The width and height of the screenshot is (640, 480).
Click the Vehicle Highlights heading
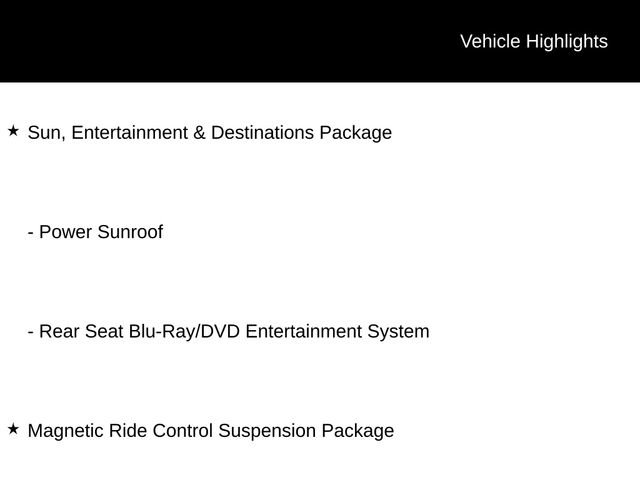click(533, 41)
